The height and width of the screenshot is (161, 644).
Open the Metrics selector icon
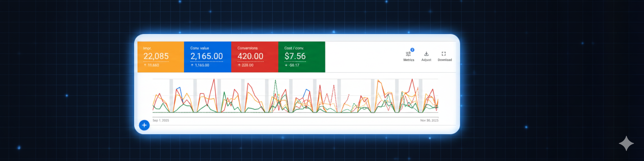coord(408,54)
